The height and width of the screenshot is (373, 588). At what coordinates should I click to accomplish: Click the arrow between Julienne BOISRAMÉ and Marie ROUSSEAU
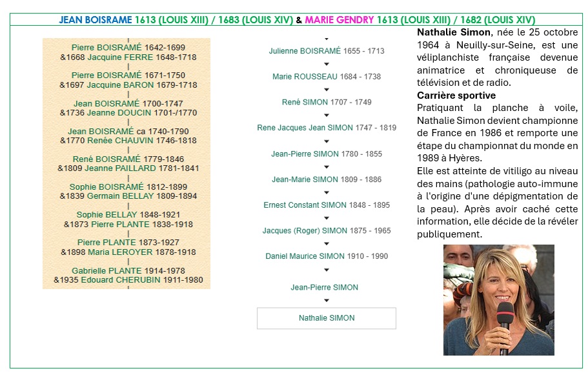click(x=326, y=64)
